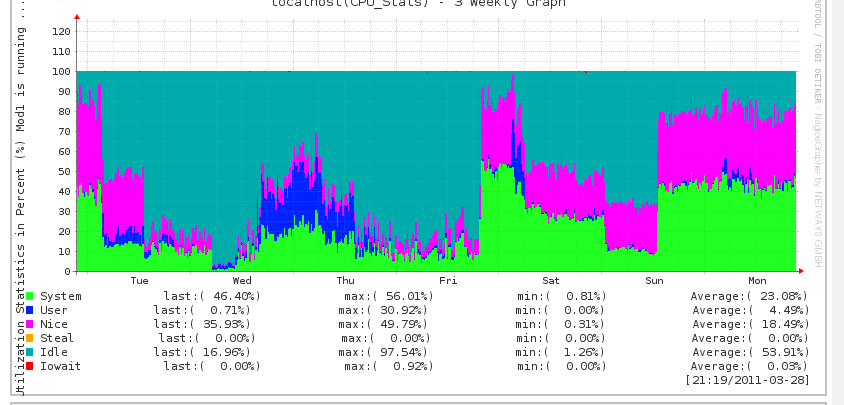The width and height of the screenshot is (844, 405).
Task: Click the Wed label on the time axis
Action: [242, 281]
